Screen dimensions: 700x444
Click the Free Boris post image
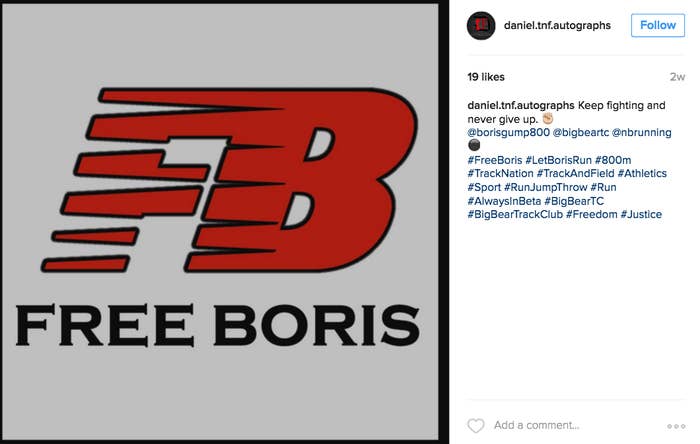tap(221, 222)
